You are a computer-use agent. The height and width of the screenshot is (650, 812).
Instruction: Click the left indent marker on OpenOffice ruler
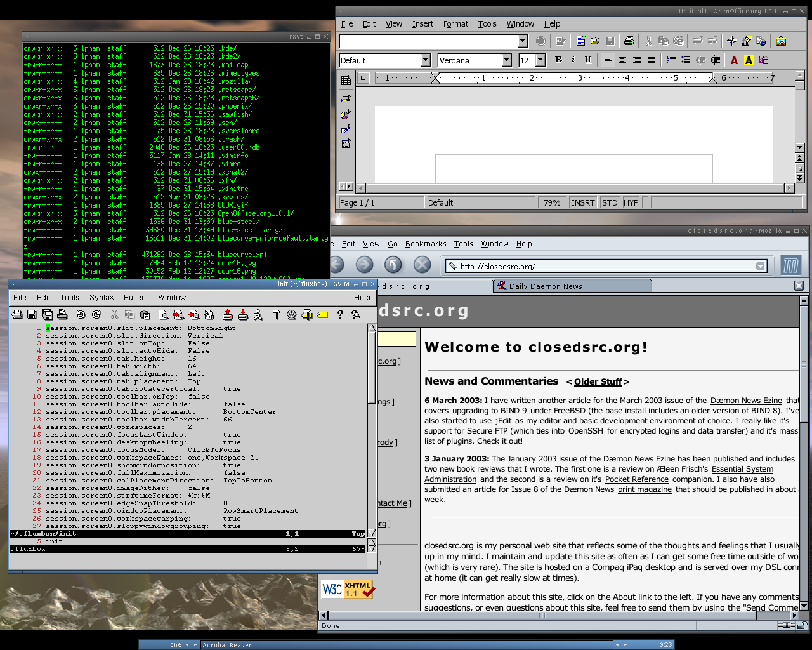(435, 78)
